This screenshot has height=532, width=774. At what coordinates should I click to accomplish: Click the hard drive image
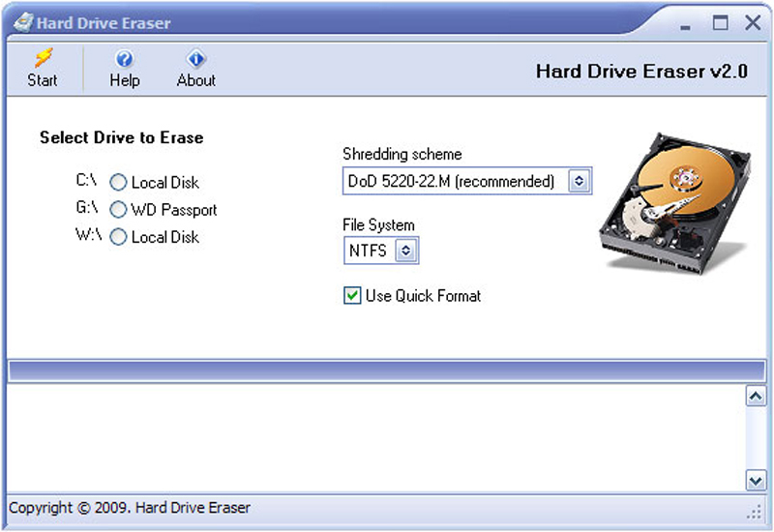click(674, 203)
